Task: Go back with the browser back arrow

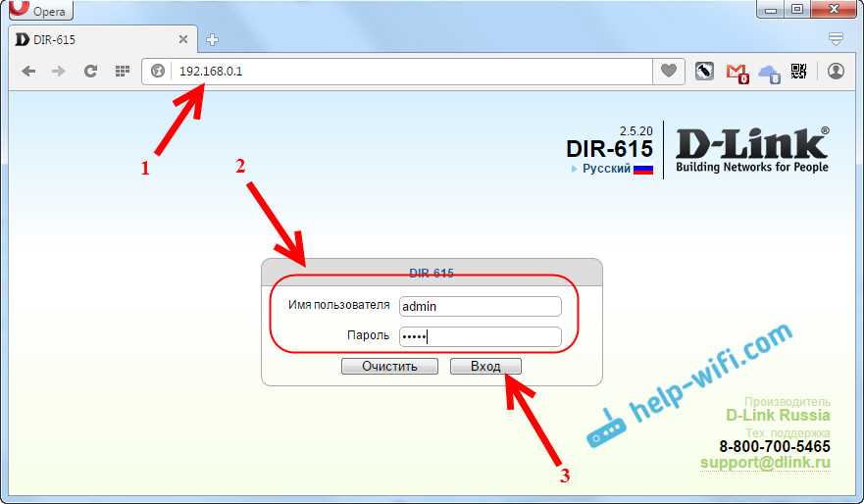Action: click(x=28, y=71)
